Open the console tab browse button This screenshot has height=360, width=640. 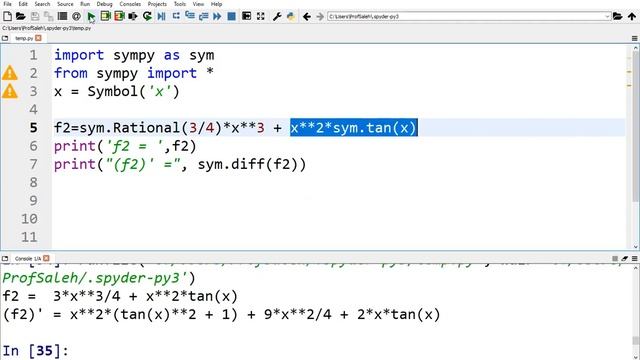click(5, 258)
